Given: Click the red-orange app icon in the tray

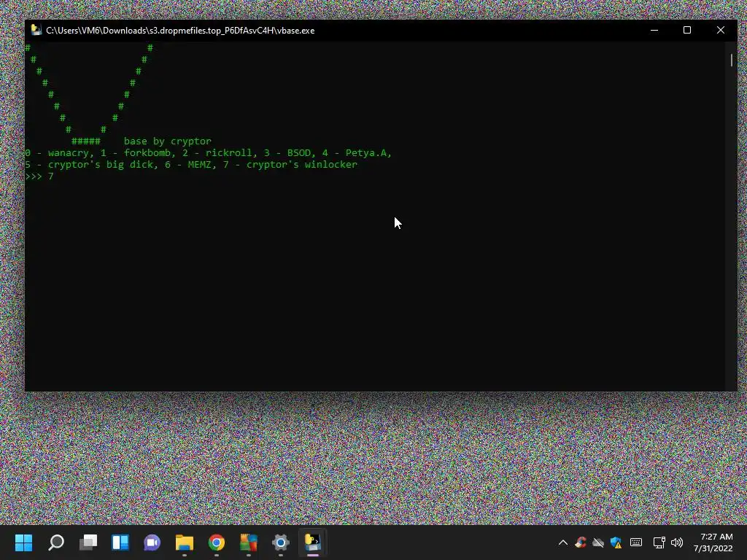Looking at the screenshot, I should click(x=580, y=542).
